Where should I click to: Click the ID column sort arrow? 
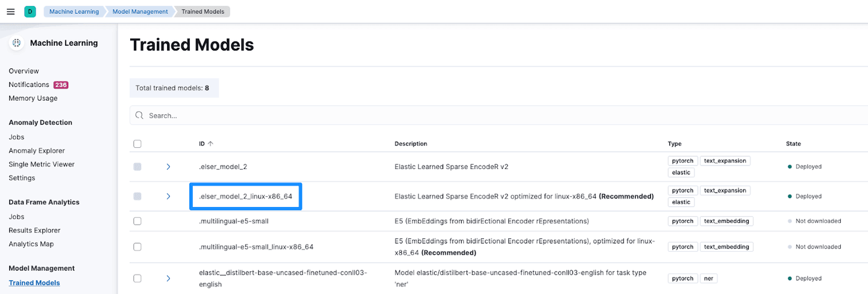click(210, 144)
